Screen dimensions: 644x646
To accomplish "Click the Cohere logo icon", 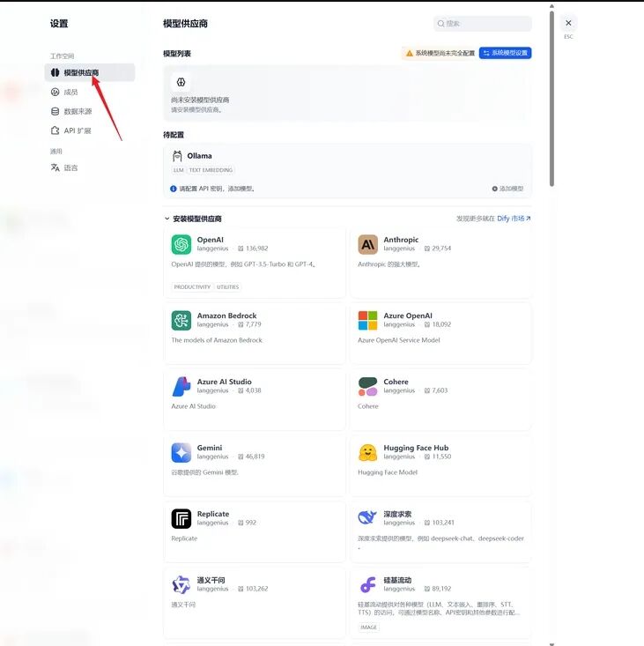I will point(367,386).
